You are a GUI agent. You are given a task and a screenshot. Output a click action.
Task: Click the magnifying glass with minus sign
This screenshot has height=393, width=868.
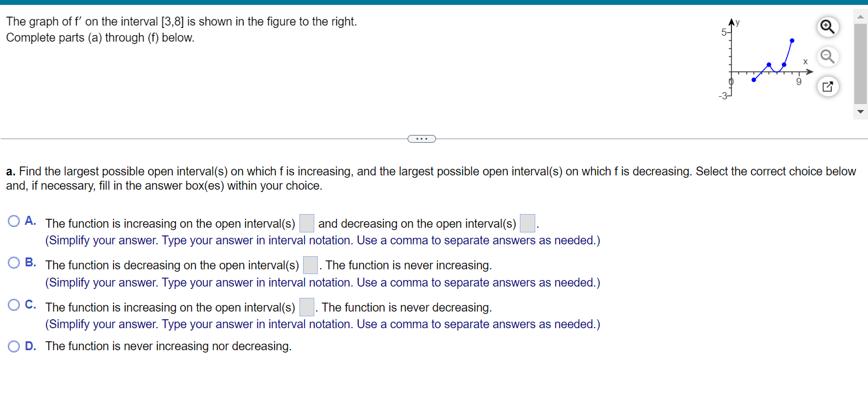828,56
